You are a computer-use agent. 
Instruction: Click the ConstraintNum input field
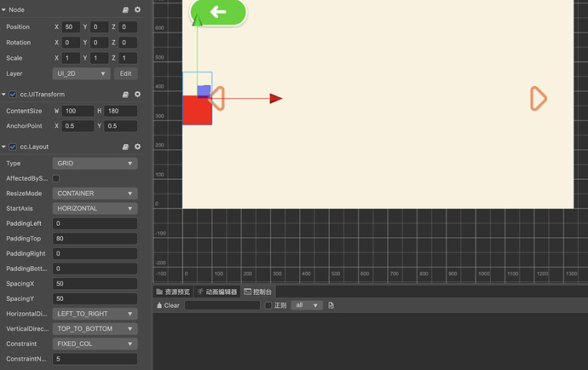pyautogui.click(x=95, y=359)
